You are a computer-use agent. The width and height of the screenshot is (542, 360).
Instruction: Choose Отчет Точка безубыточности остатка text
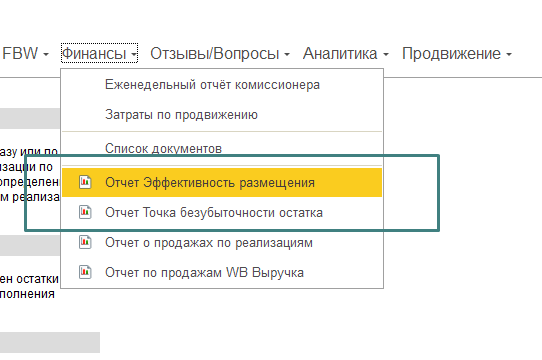point(214,212)
